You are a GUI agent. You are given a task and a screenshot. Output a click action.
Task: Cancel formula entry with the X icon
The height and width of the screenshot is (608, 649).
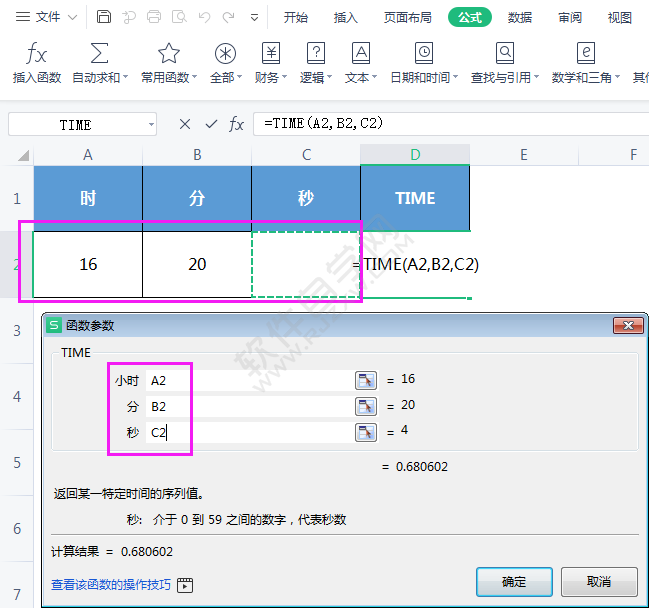coord(185,124)
